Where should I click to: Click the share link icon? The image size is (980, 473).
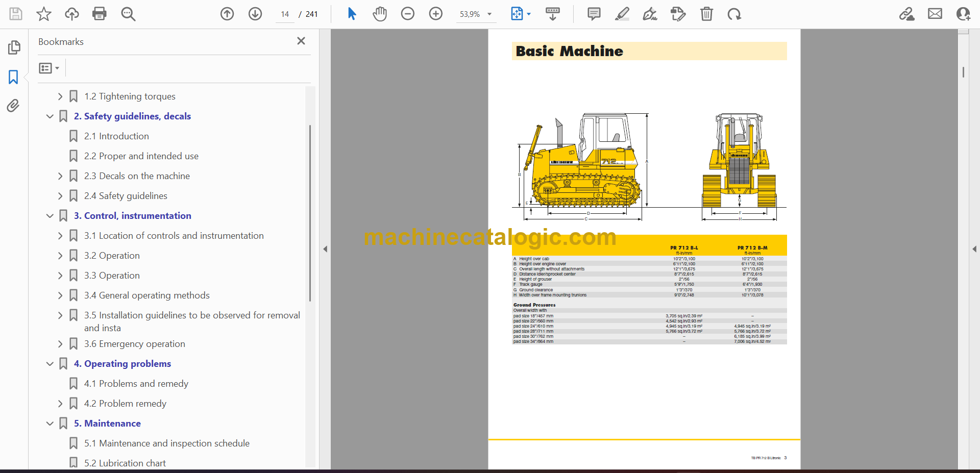pos(907,14)
